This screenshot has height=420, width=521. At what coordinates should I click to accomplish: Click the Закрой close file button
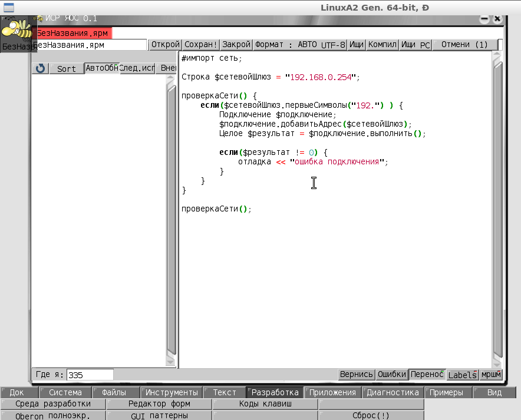click(236, 45)
